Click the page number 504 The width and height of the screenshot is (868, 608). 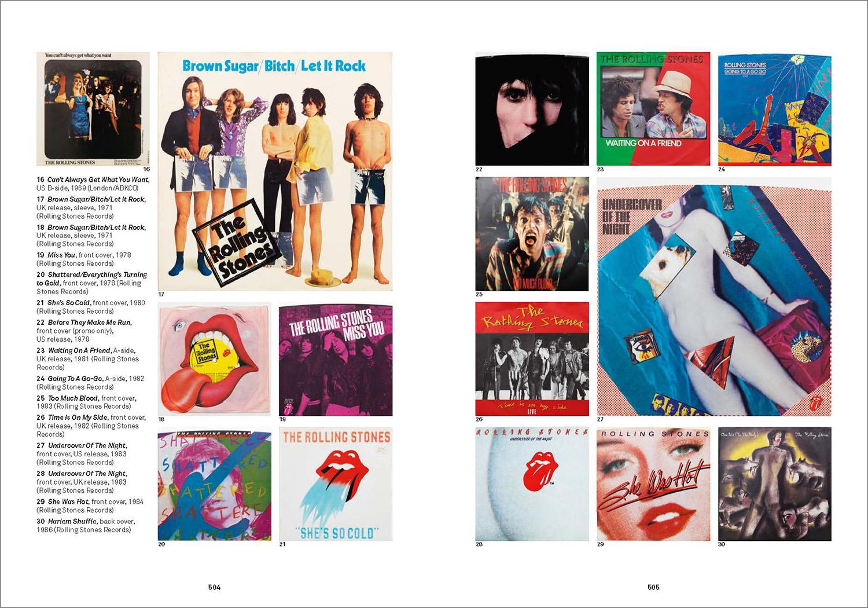pos(214,587)
